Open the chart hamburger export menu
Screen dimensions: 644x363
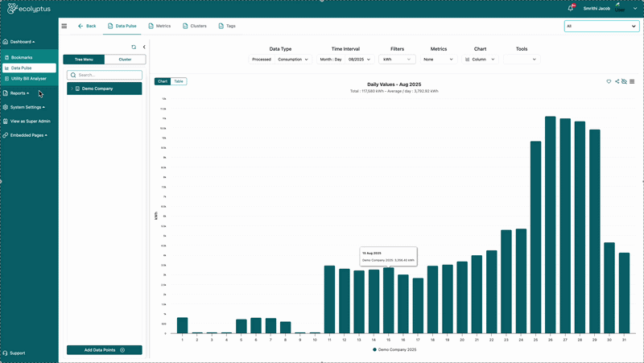click(632, 81)
